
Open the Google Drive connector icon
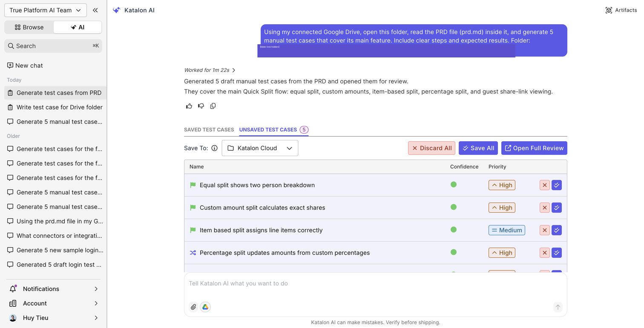coord(205,307)
